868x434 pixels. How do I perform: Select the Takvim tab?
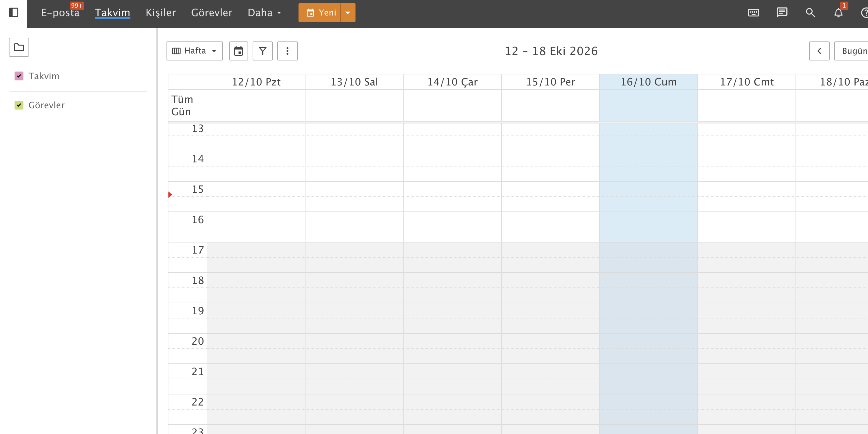coord(113,13)
